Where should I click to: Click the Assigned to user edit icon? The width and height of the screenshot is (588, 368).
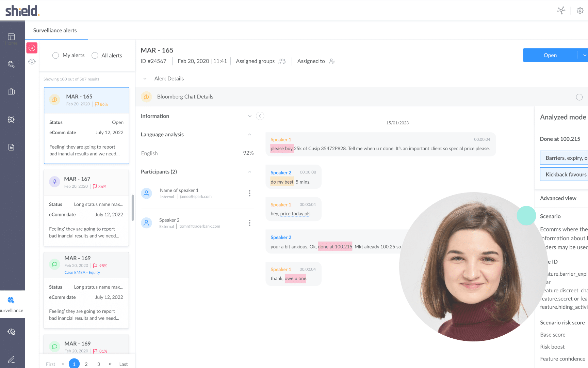332,61
